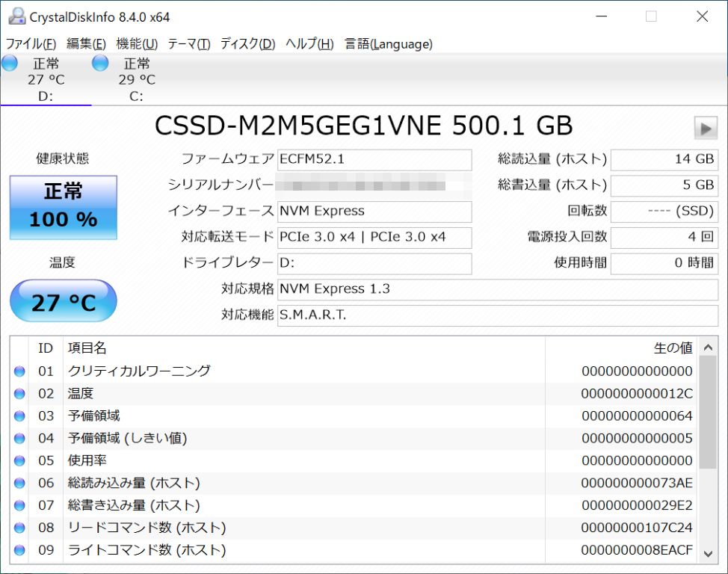The height and width of the screenshot is (574, 728).
Task: Click the status dot beside 使用率 attribute
Action: coord(19,460)
